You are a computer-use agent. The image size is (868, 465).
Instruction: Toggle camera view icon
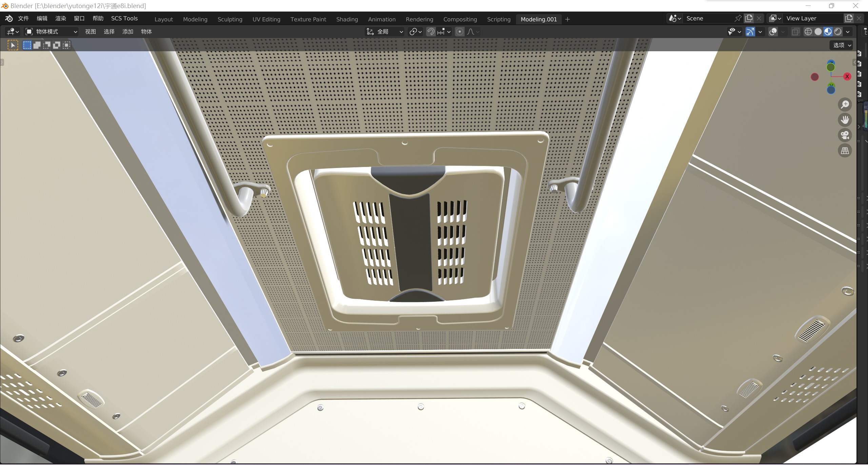tap(845, 135)
